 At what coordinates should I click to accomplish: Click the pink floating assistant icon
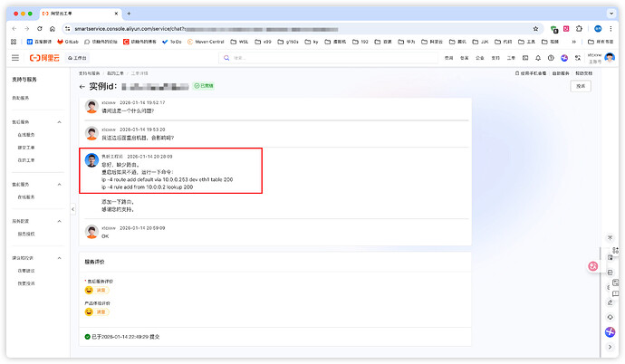[x=593, y=265]
